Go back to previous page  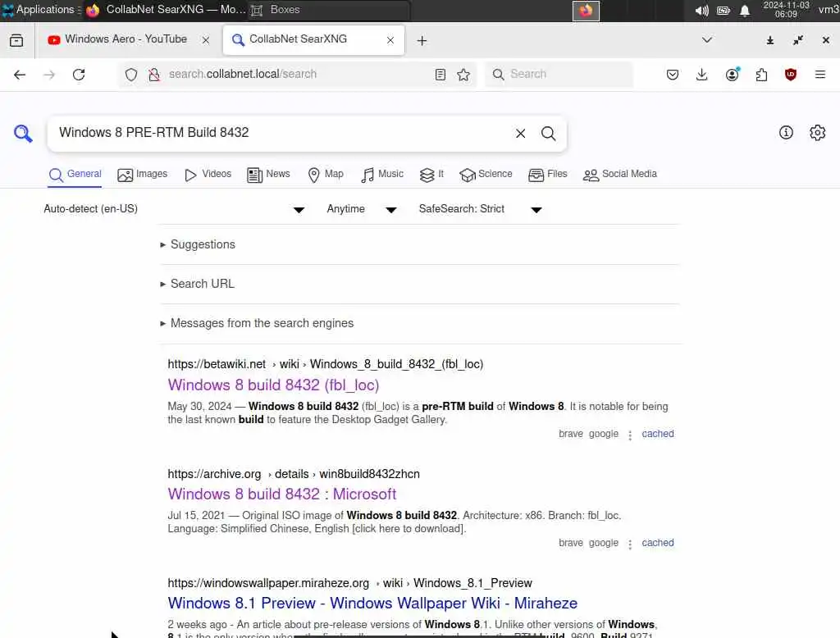tap(20, 75)
